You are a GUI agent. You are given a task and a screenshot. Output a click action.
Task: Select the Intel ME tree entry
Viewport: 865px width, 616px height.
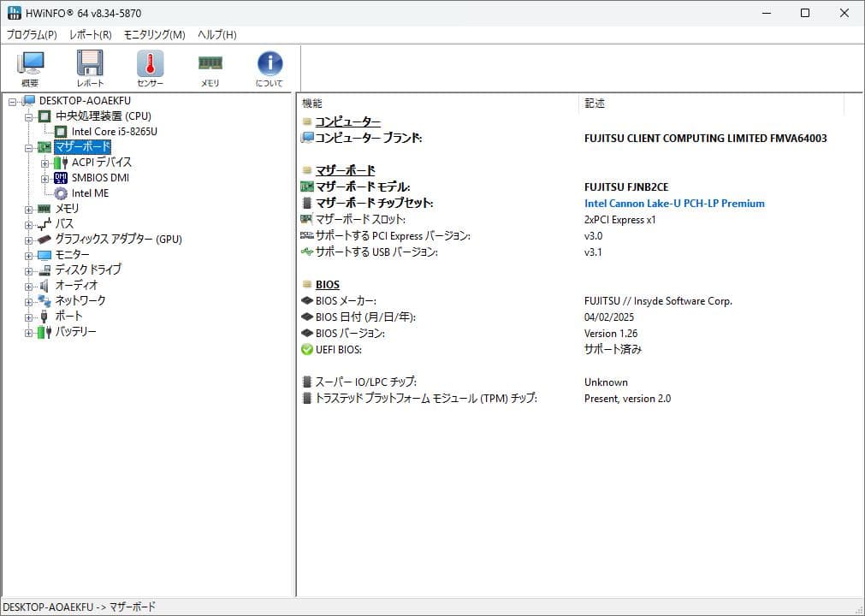90,193
